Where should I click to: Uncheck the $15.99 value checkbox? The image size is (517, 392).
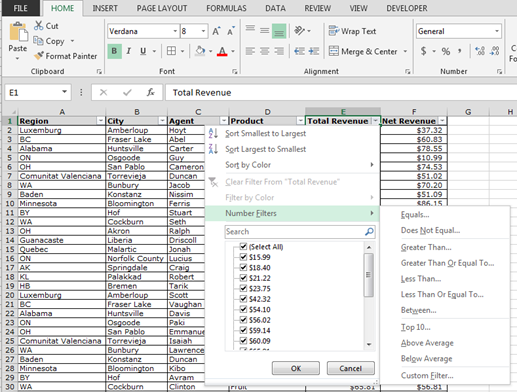(243, 257)
